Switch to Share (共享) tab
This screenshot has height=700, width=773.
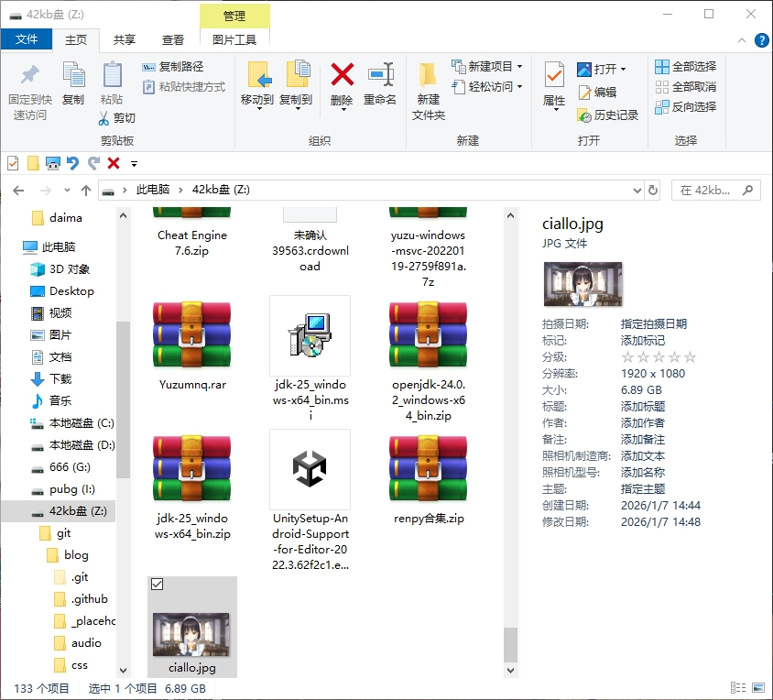point(125,40)
